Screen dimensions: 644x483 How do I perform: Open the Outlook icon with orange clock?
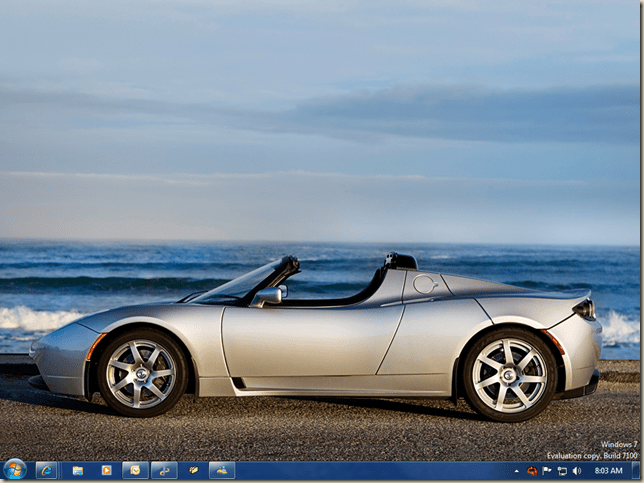(x=135, y=470)
